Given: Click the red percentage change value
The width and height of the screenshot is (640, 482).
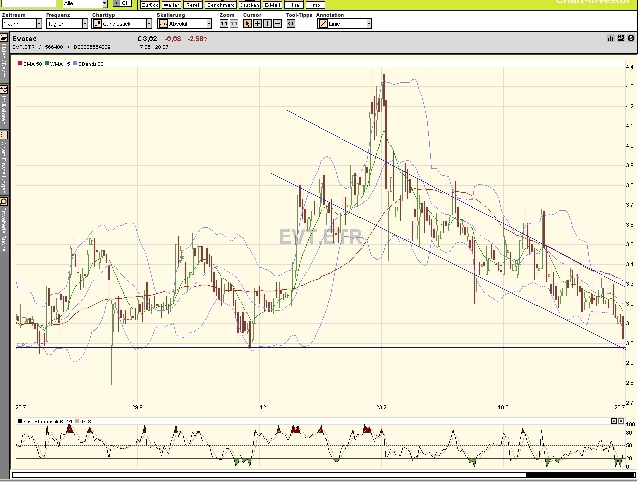Looking at the screenshot, I should coord(198,38).
